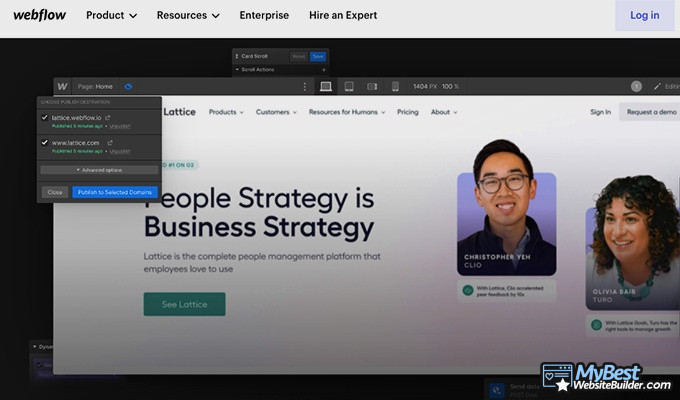Click the Log in button
The height and width of the screenshot is (400, 680).
644,15
